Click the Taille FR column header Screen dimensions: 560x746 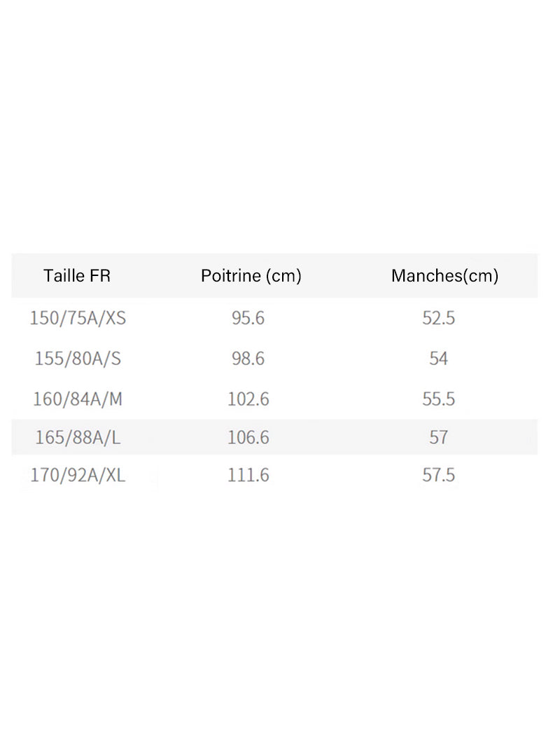(x=77, y=275)
